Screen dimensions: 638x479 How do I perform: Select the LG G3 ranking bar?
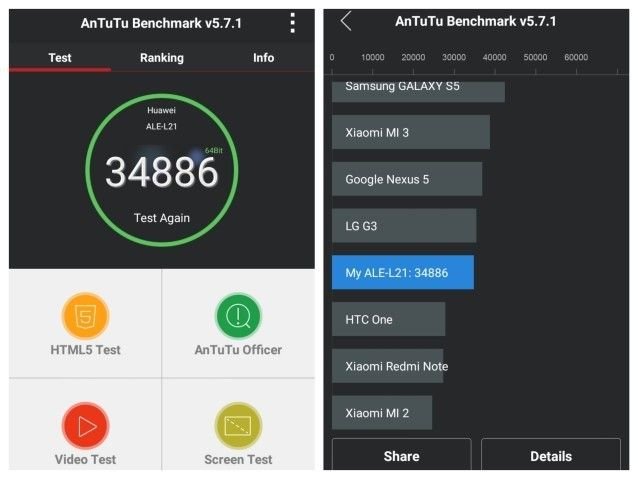(x=404, y=226)
